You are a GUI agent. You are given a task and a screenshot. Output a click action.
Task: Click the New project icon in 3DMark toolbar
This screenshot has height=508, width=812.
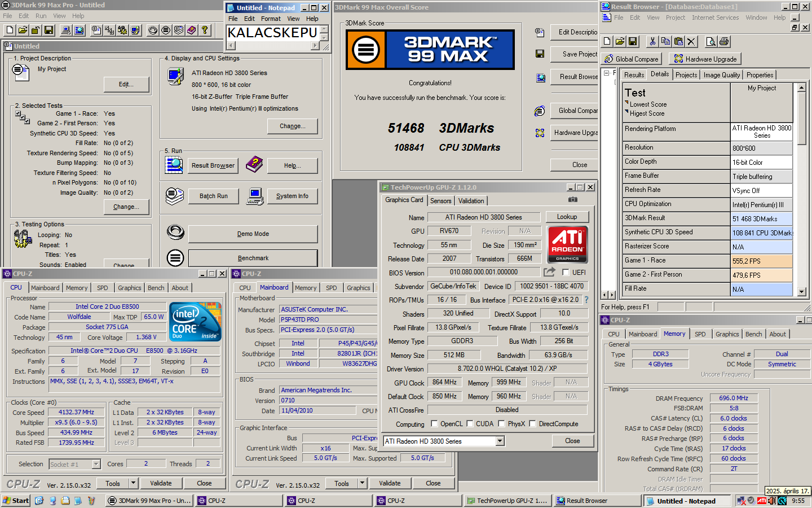(10, 30)
